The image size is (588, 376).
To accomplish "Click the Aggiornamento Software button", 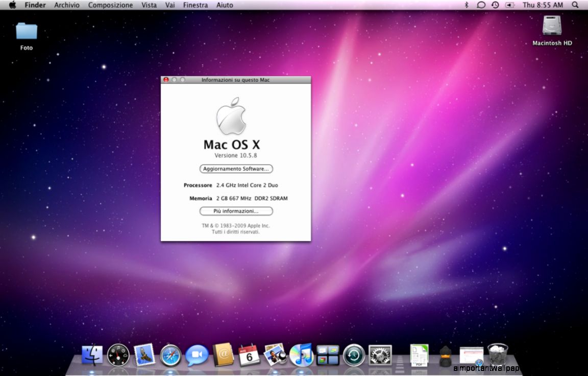I will pyautogui.click(x=236, y=169).
